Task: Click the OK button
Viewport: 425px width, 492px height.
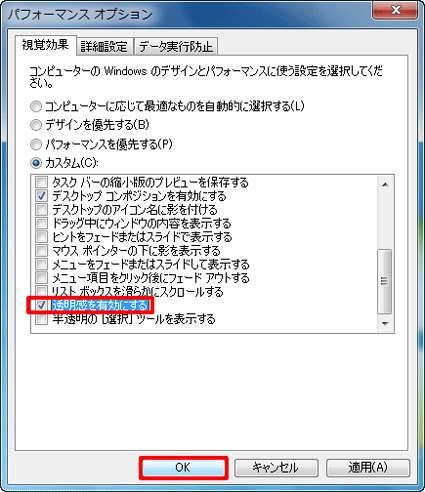Action: [x=183, y=468]
